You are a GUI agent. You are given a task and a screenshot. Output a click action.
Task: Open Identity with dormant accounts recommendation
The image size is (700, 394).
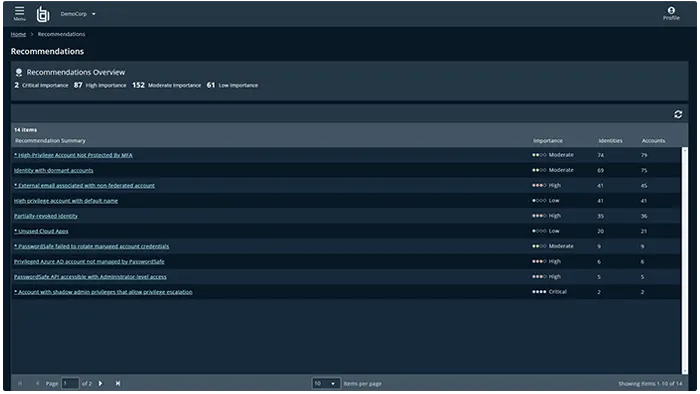54,170
